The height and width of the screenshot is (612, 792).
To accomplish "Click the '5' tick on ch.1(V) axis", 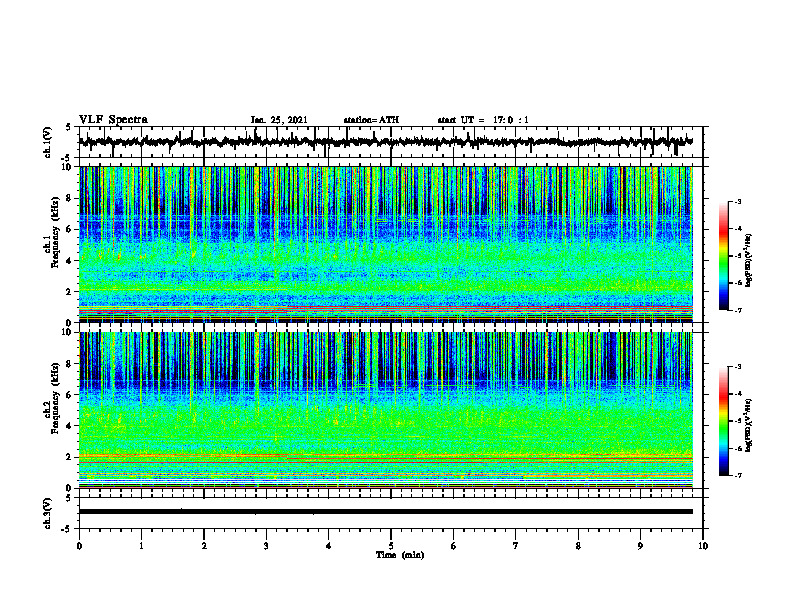I will (x=68, y=128).
